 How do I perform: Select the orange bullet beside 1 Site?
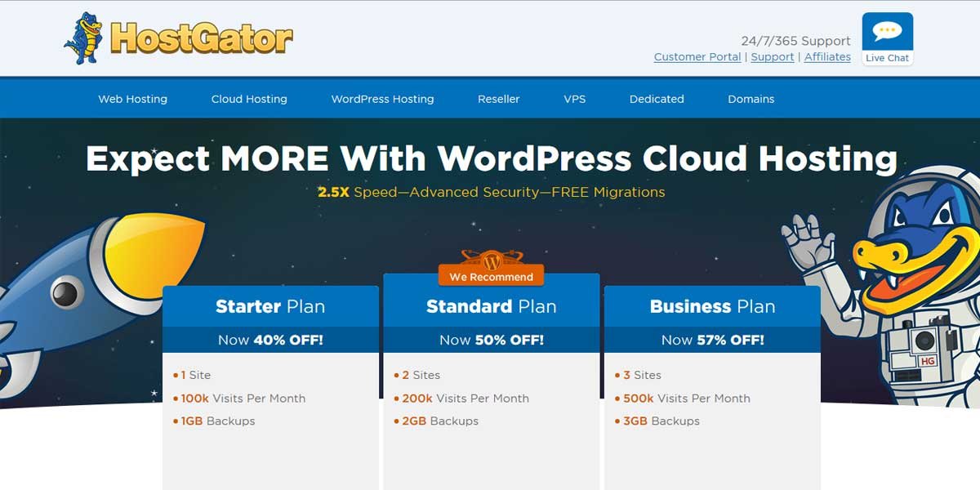click(177, 375)
